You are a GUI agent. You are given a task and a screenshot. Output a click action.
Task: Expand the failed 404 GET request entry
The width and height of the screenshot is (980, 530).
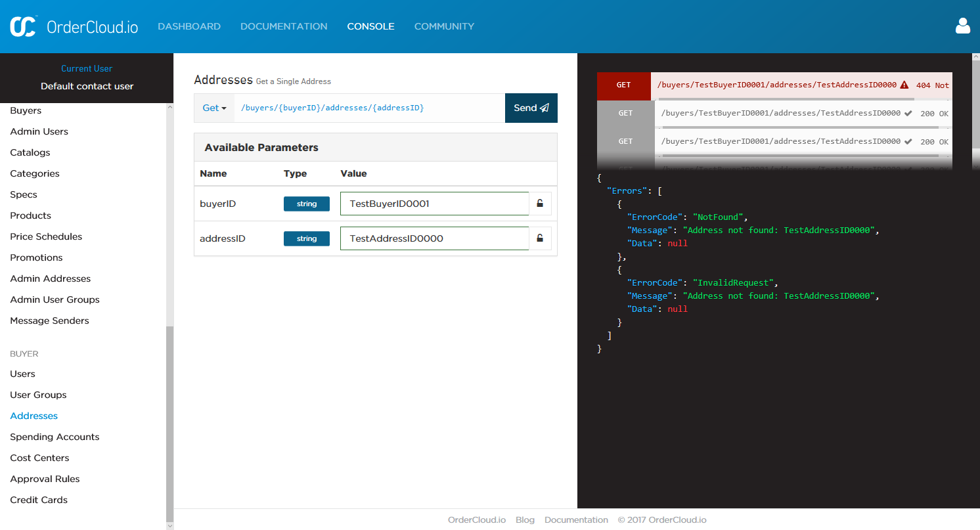click(x=775, y=85)
